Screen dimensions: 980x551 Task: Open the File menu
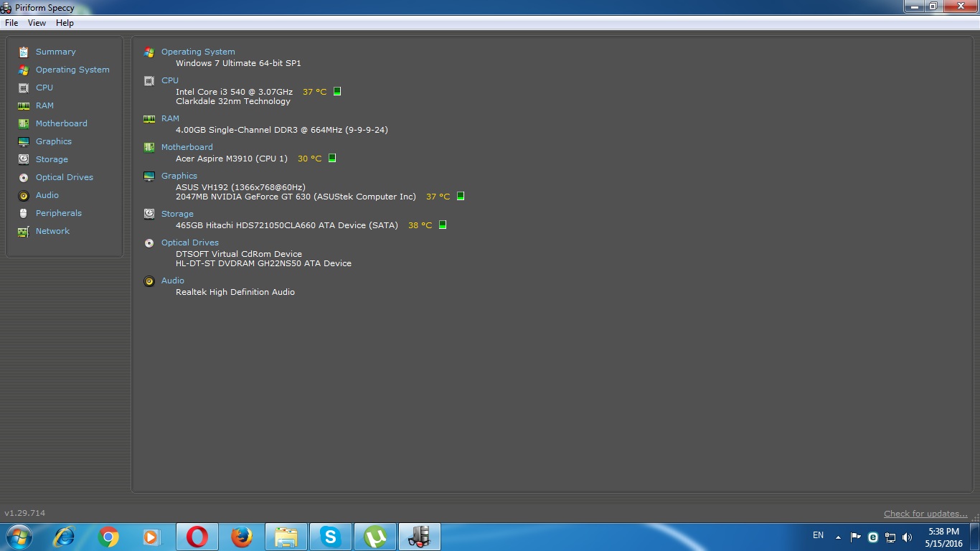(x=11, y=23)
